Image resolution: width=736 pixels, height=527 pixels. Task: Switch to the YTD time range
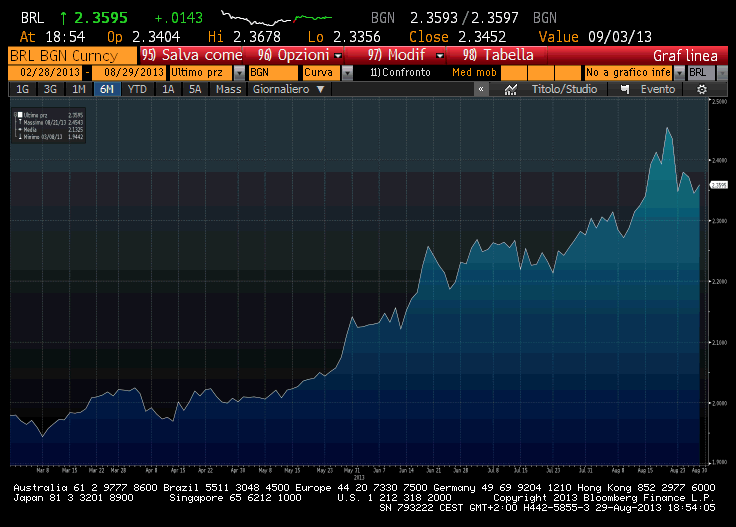tap(136, 89)
